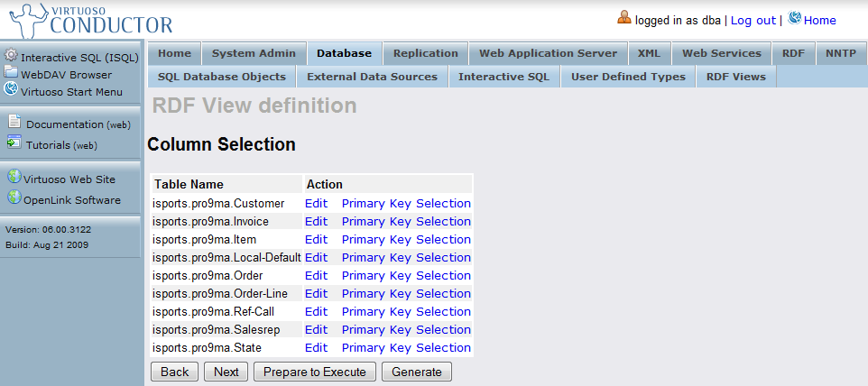Click the Home globe icon at top right

[795, 18]
